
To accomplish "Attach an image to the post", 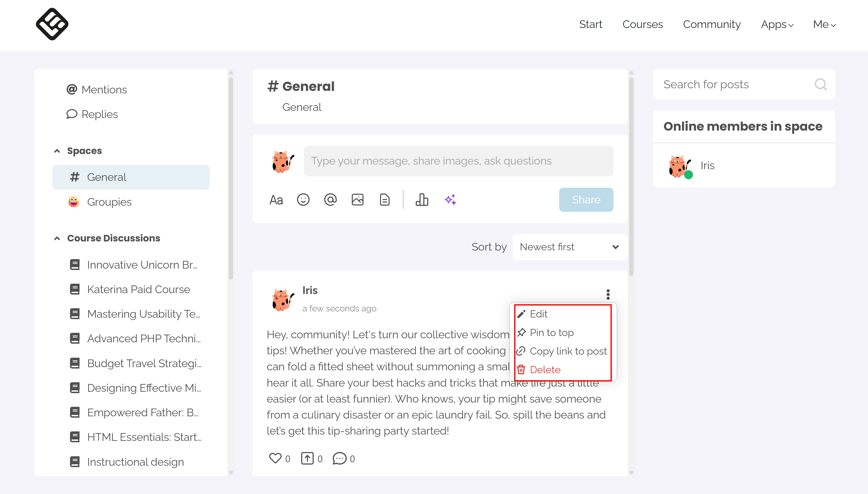I will pyautogui.click(x=357, y=200).
